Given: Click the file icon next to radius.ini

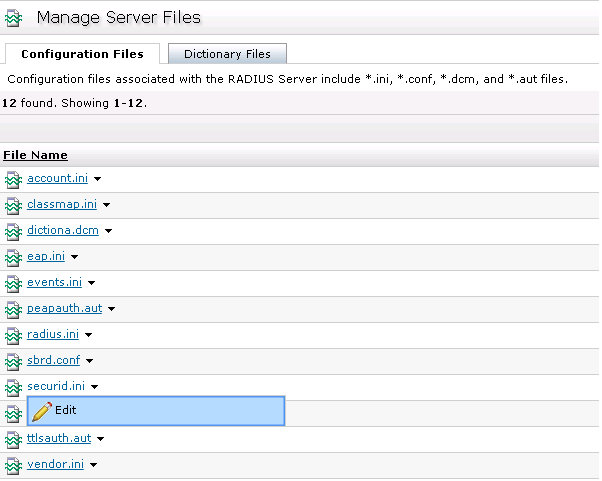Looking at the screenshot, I should pos(13,335).
